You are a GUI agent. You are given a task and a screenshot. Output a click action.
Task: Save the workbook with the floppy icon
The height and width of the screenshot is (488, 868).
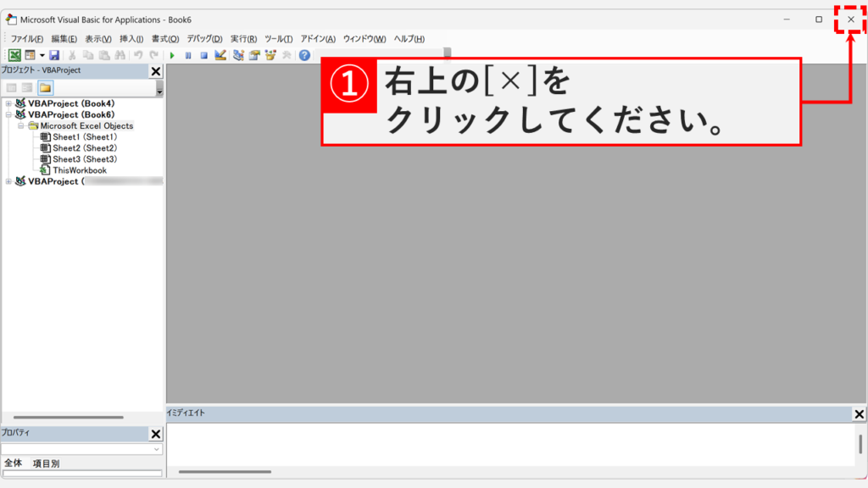coord(54,55)
